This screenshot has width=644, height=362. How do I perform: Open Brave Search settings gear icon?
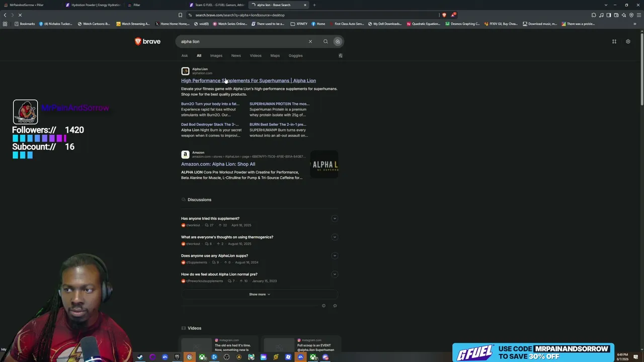click(628, 41)
